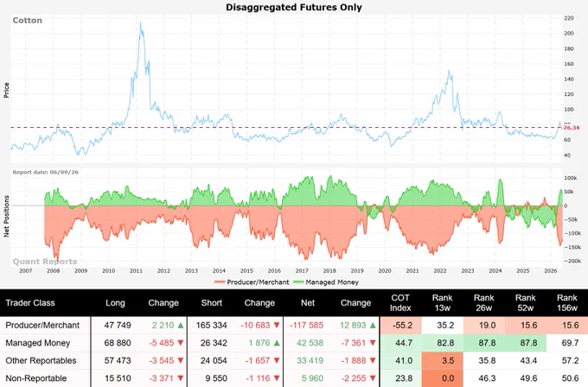Click Non-Reportable long value 15 510
588x387 pixels.
[118, 378]
